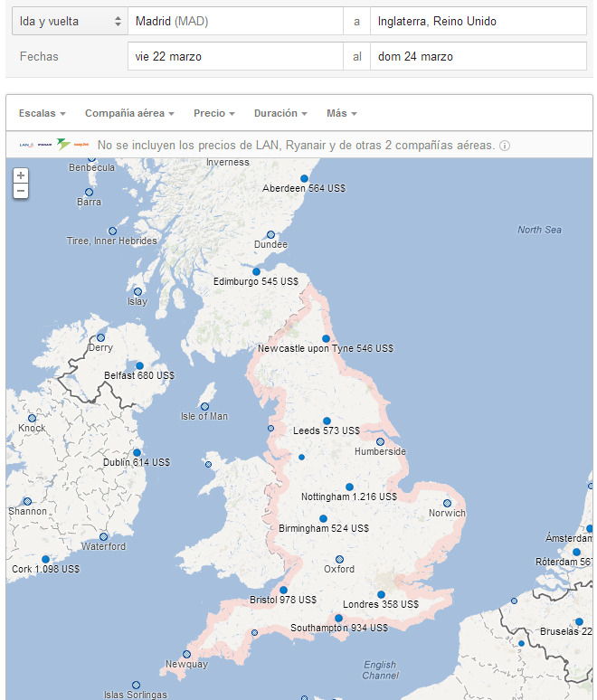The height and width of the screenshot is (700, 597).
Task: Click the Oxford airport circle marker
Action: [339, 559]
